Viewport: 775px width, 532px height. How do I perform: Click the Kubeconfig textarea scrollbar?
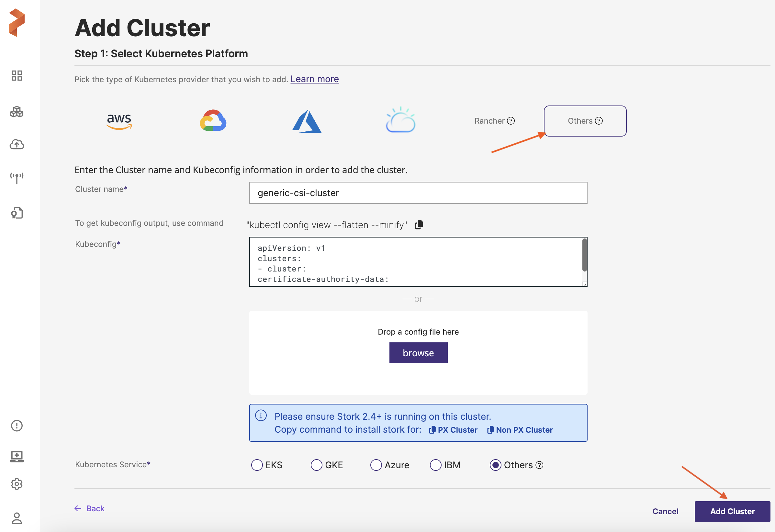(584, 255)
